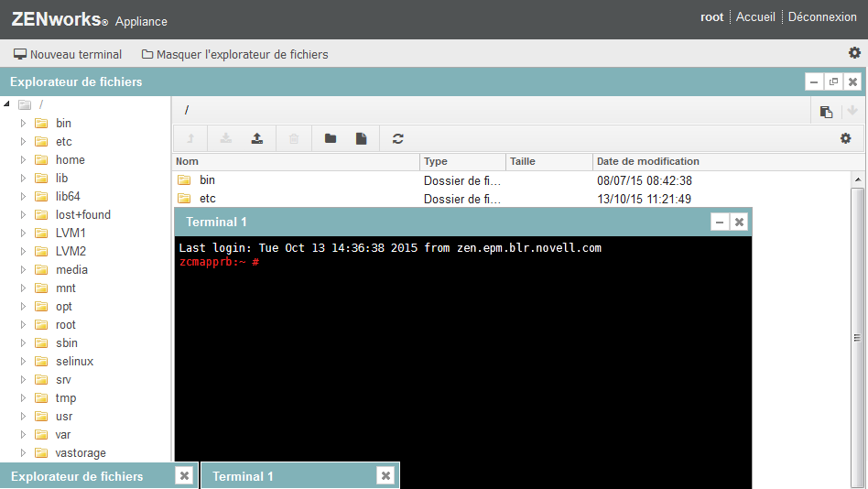The width and height of the screenshot is (868, 489).
Task: Click the etc folder icon in file list
Action: (184, 199)
